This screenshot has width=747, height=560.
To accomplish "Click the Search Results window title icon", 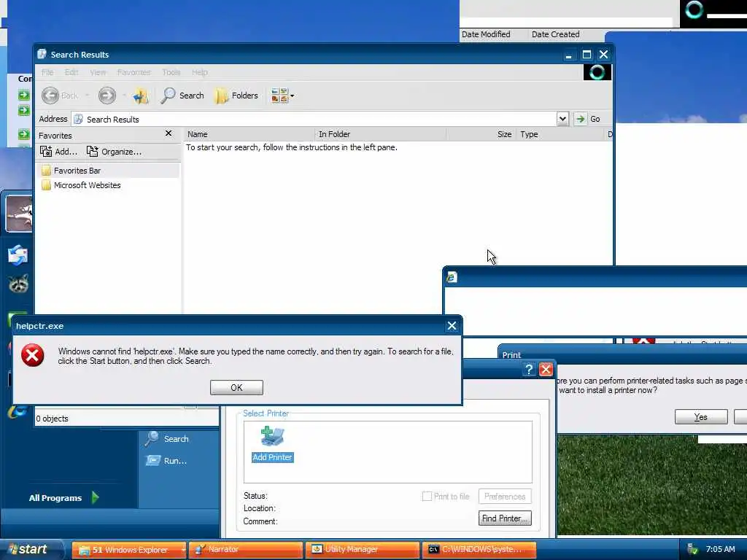I will click(x=42, y=54).
